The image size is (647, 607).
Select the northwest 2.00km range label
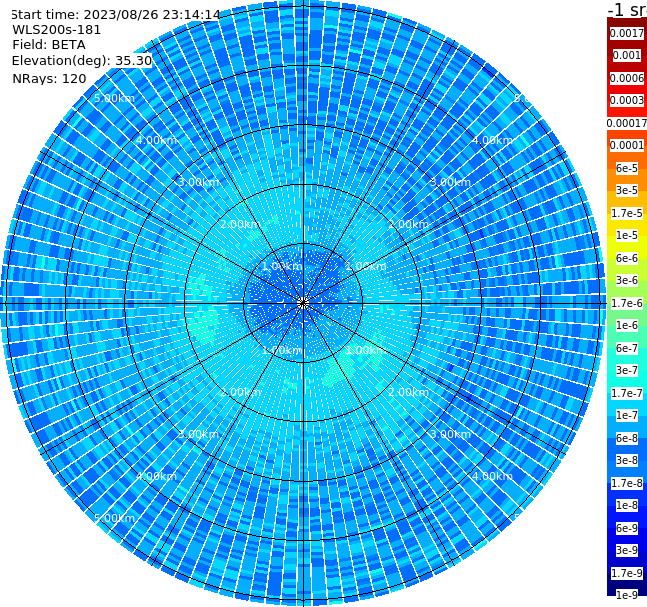point(241,224)
